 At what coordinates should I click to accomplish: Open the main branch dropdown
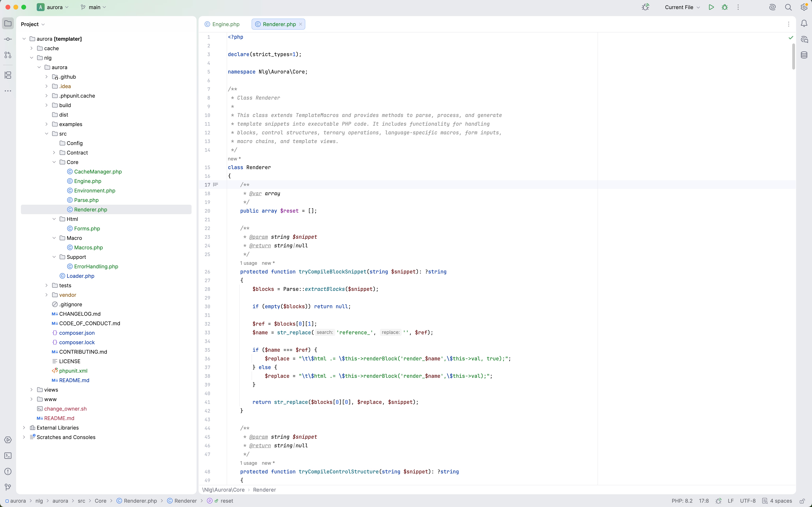pos(93,7)
